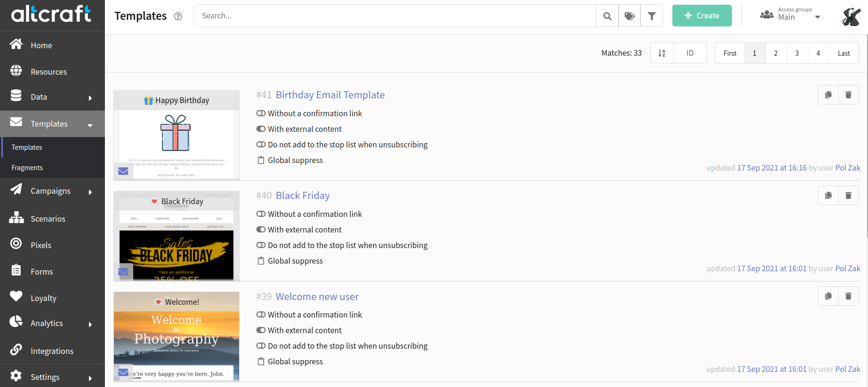
Task: Expand the Data menu arrow
Action: 90,98
